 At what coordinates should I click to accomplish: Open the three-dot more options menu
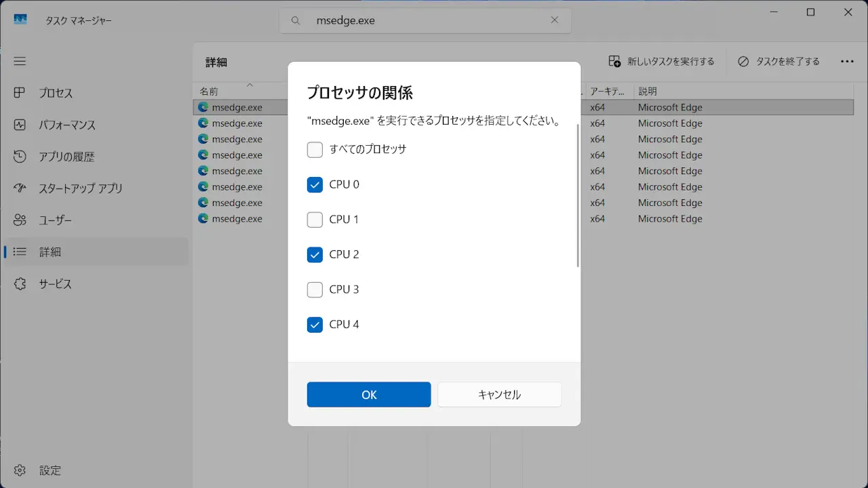click(x=847, y=62)
